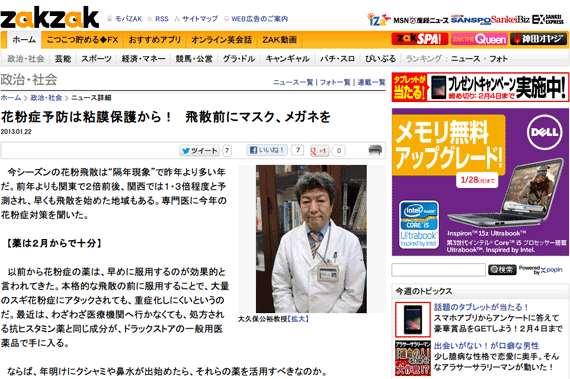Image resolution: width=570 pixels, height=379 pixels.
Task: Click the MSN産経ニュース logo
Action: 421,20
